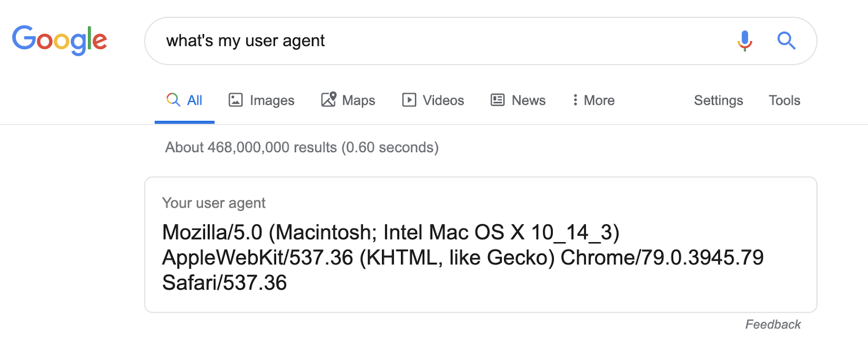The width and height of the screenshot is (868, 356).
Task: Click the map pin icon beside Maps
Action: coord(329,100)
